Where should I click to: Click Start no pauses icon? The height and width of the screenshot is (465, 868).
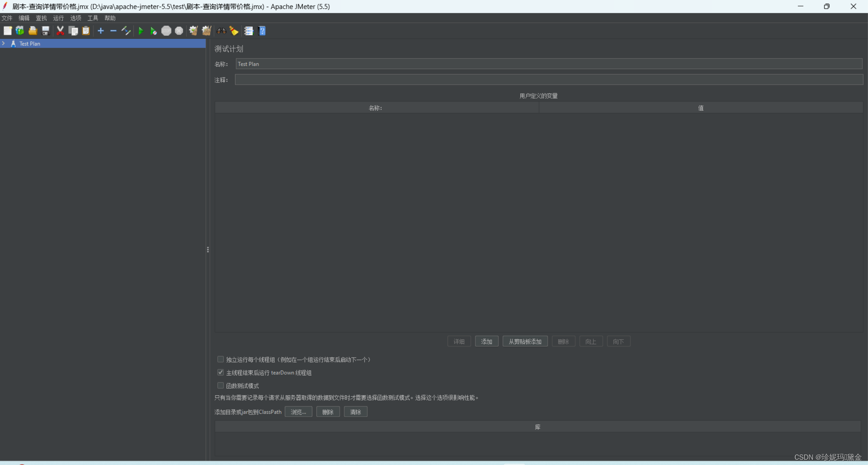[154, 31]
